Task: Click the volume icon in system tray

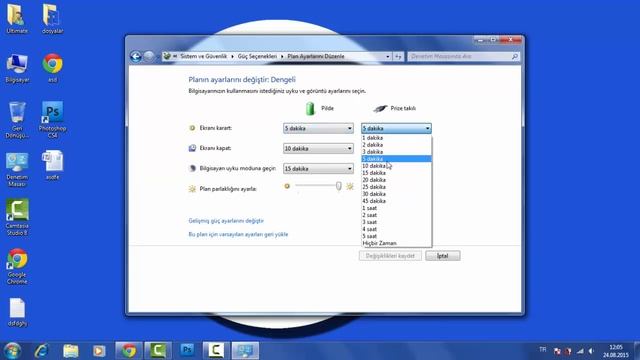Action: (591, 351)
